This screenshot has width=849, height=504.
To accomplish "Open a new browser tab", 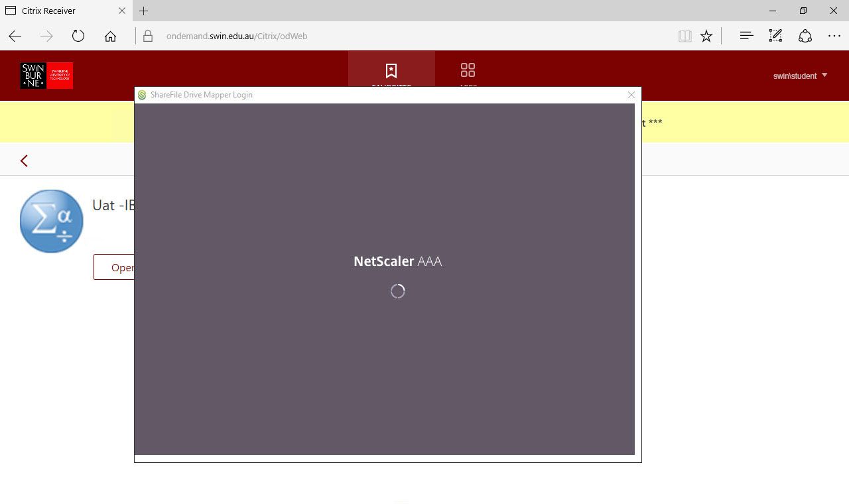I will pyautogui.click(x=143, y=11).
